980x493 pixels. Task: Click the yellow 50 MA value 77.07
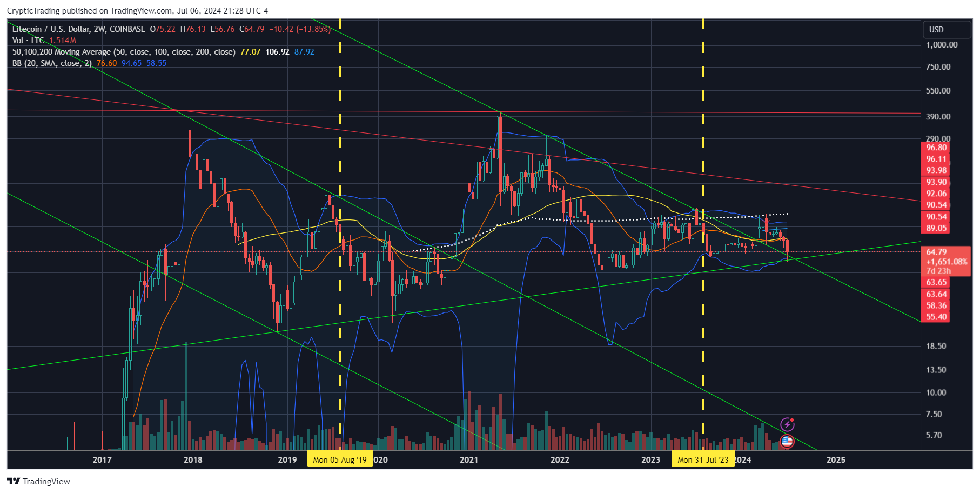[x=250, y=52]
